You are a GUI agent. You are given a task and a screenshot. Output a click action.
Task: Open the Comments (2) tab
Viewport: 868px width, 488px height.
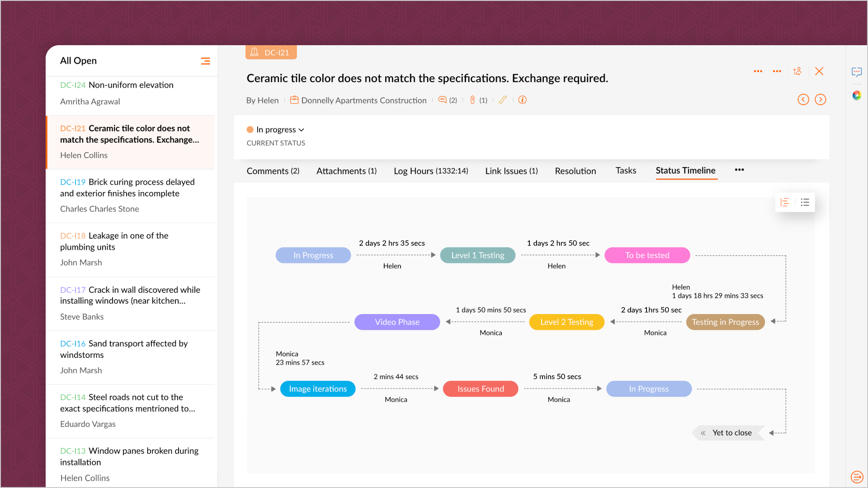(273, 171)
